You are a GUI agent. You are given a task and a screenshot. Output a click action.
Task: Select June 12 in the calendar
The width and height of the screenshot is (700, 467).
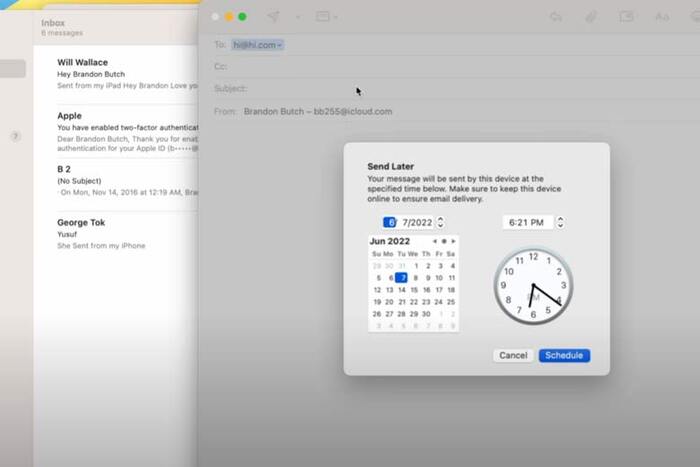pyautogui.click(x=377, y=290)
